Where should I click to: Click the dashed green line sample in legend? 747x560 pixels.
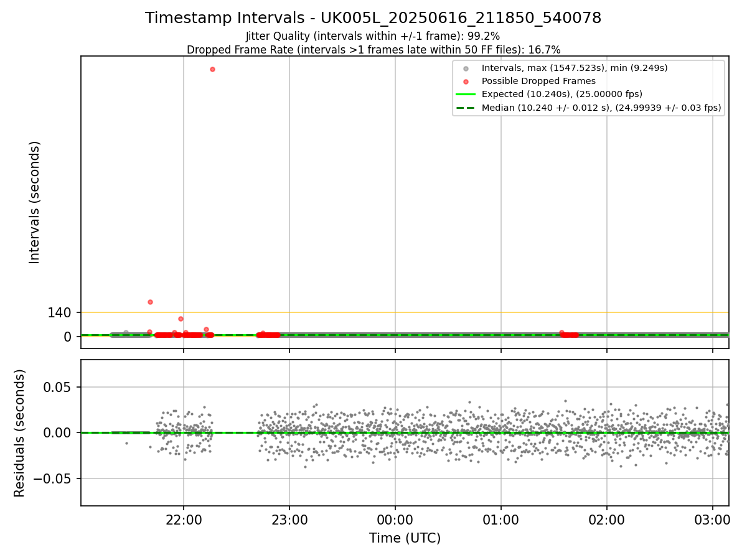point(466,108)
